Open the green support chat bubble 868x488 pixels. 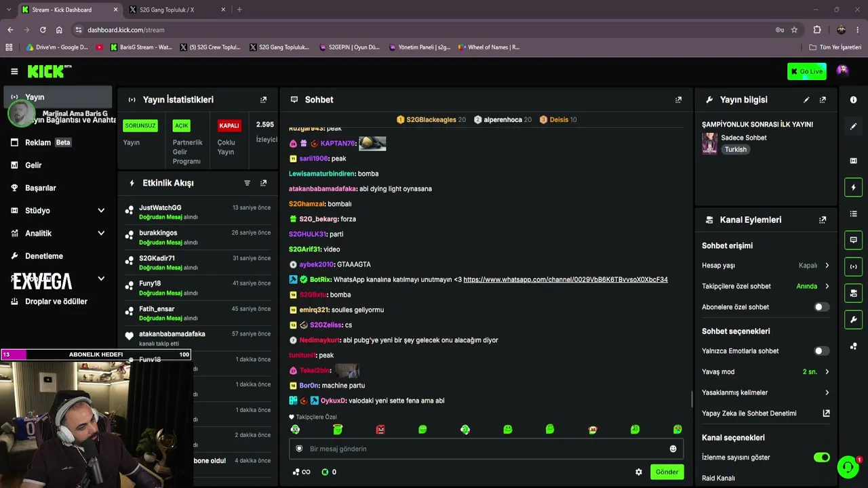pyautogui.click(x=848, y=467)
